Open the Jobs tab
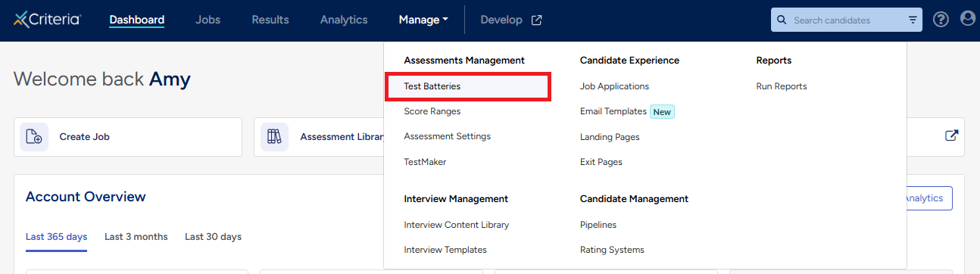Screen dimensions: 980x274 pyautogui.click(x=208, y=20)
